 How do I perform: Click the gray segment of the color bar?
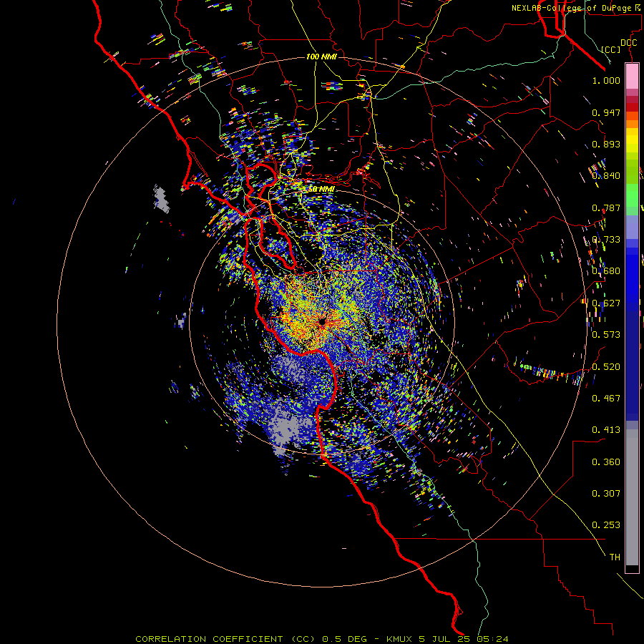point(632,497)
